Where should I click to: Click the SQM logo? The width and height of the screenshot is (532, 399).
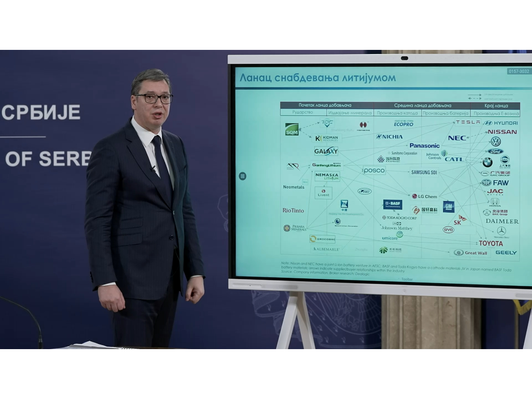292,129
